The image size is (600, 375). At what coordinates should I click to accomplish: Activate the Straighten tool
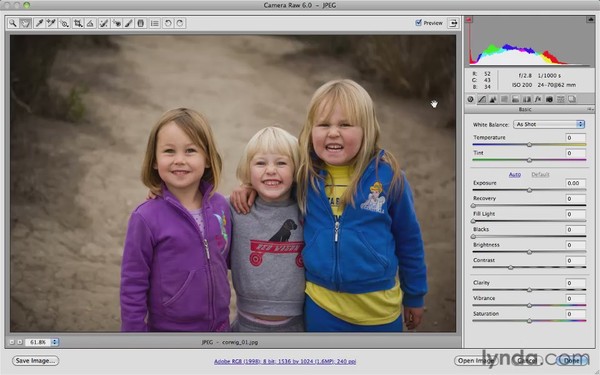tap(90, 23)
